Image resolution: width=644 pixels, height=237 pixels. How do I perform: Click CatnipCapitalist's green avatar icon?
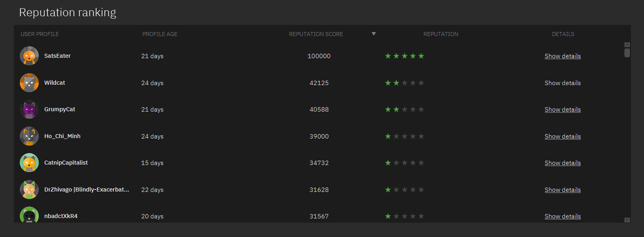[29, 163]
